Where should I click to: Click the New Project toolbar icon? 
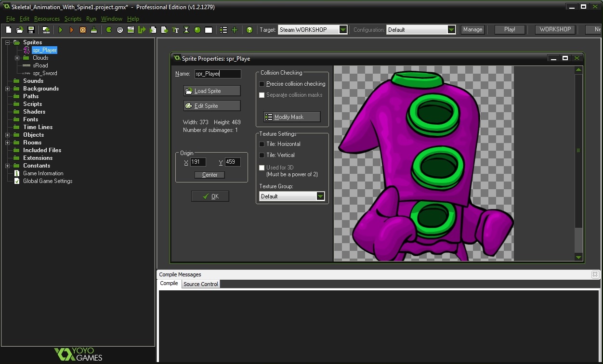(x=9, y=30)
